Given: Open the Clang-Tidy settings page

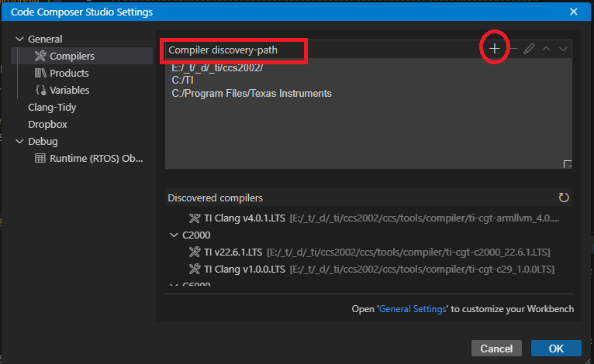Looking at the screenshot, I should (52, 107).
